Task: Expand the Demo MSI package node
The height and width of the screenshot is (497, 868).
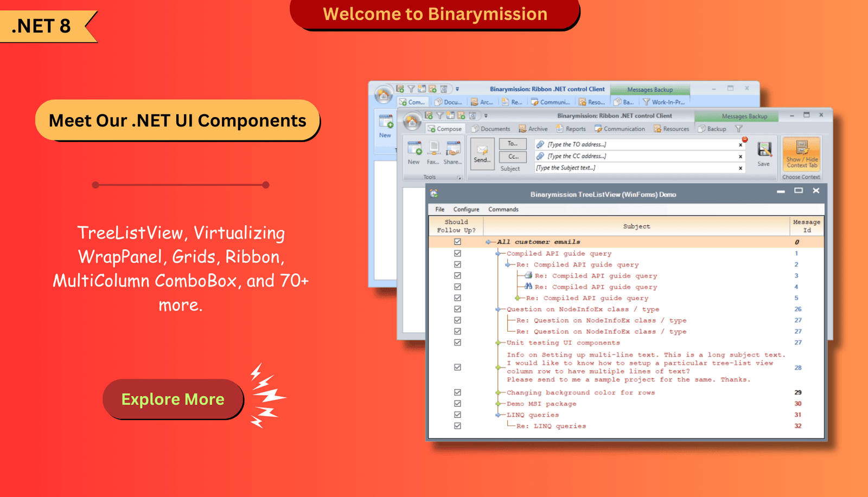Action: coord(498,404)
